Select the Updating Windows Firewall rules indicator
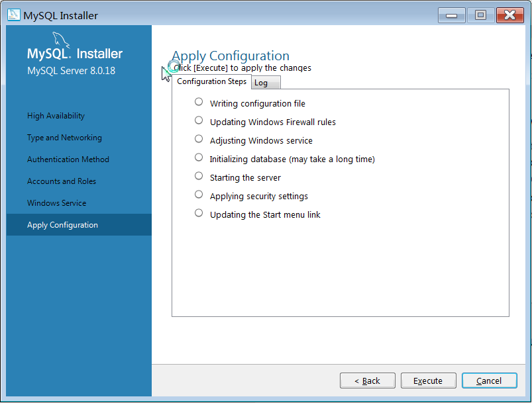Viewport: 532px width, 403px height. (x=199, y=120)
